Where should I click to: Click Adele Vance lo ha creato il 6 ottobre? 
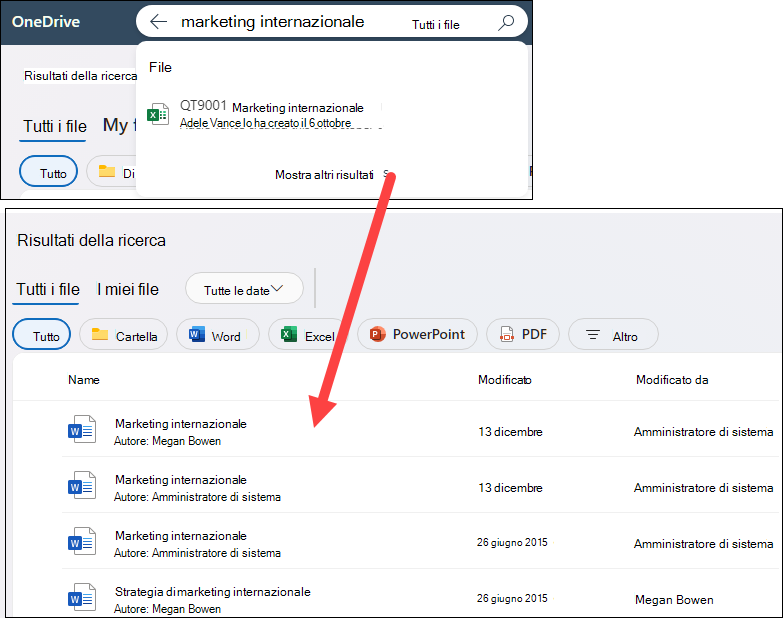266,123
